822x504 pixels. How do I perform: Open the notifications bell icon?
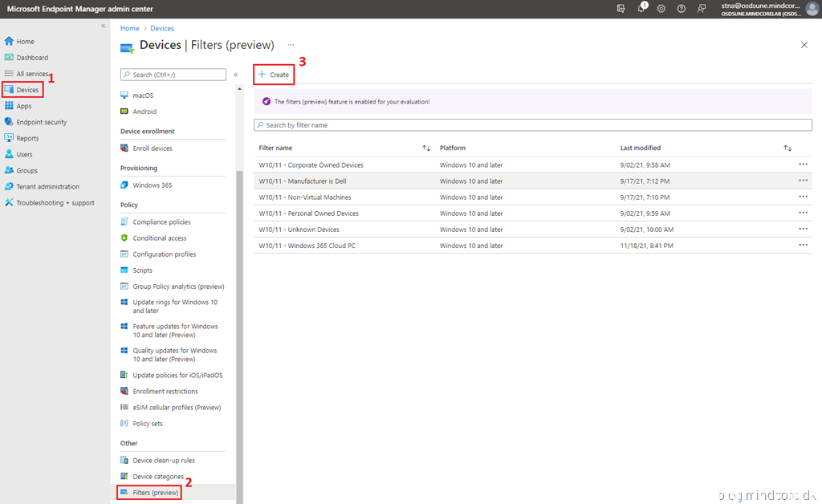pos(641,9)
